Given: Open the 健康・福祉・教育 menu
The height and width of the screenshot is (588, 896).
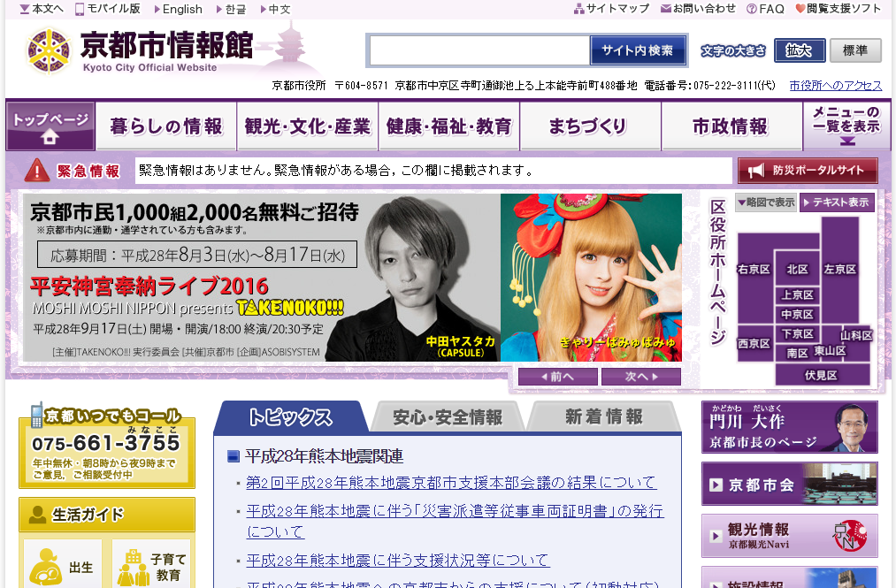Looking at the screenshot, I should (449, 126).
